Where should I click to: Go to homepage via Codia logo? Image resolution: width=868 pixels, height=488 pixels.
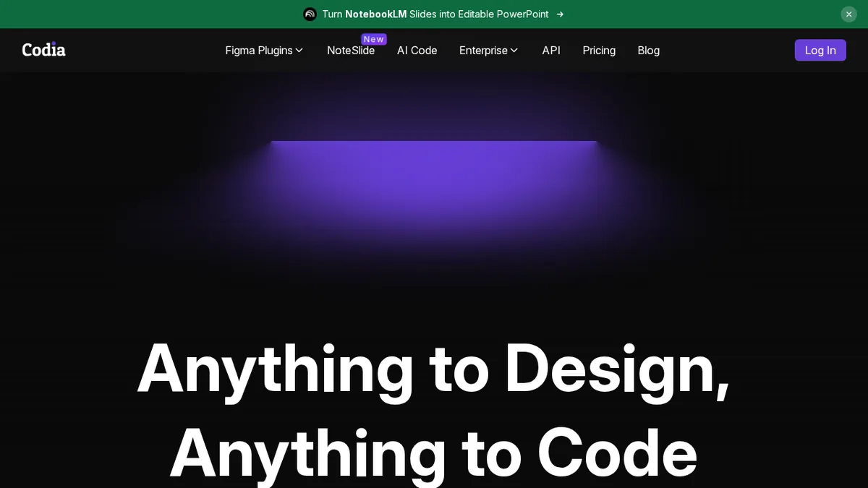43,50
